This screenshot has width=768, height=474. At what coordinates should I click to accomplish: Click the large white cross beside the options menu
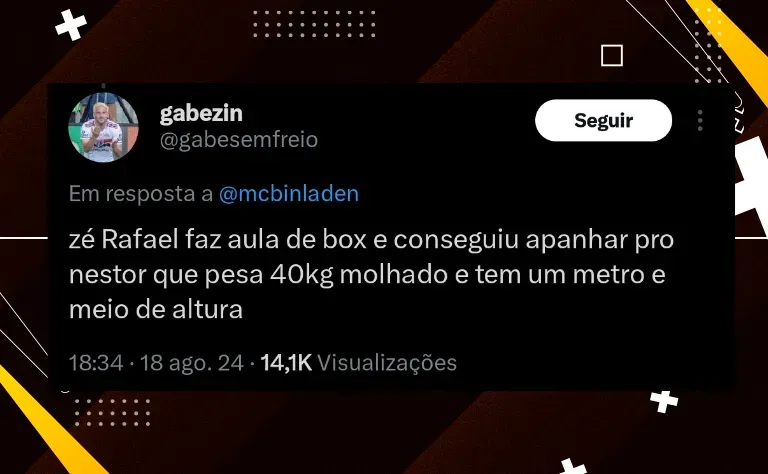752,181
